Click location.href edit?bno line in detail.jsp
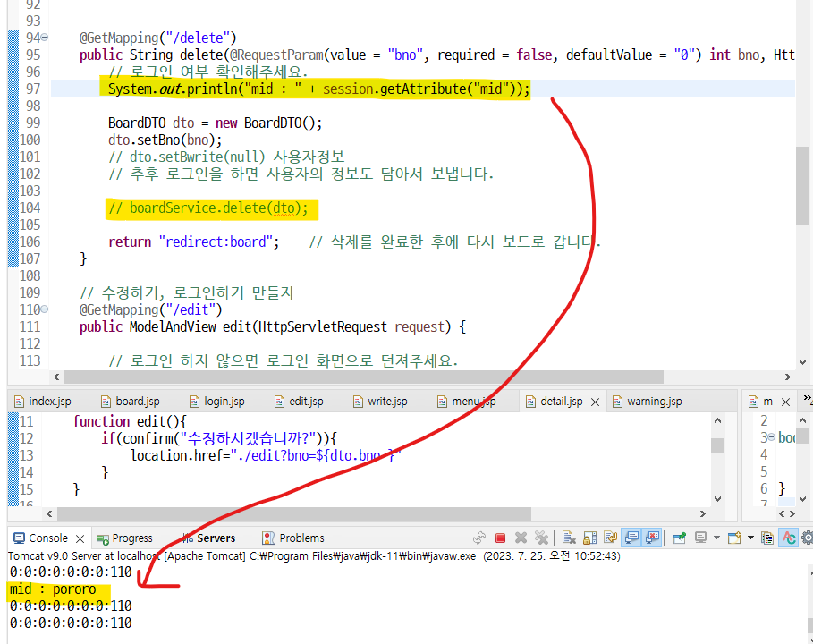813x644 pixels. click(266, 456)
